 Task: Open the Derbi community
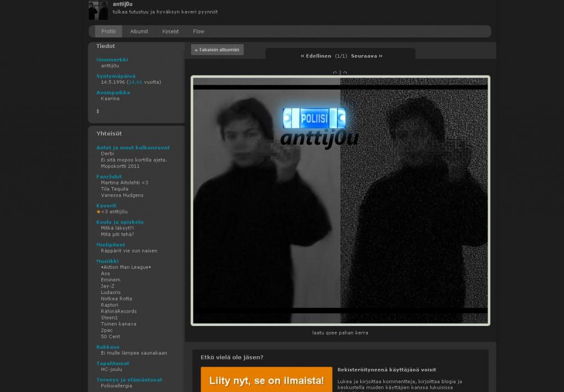click(x=107, y=154)
